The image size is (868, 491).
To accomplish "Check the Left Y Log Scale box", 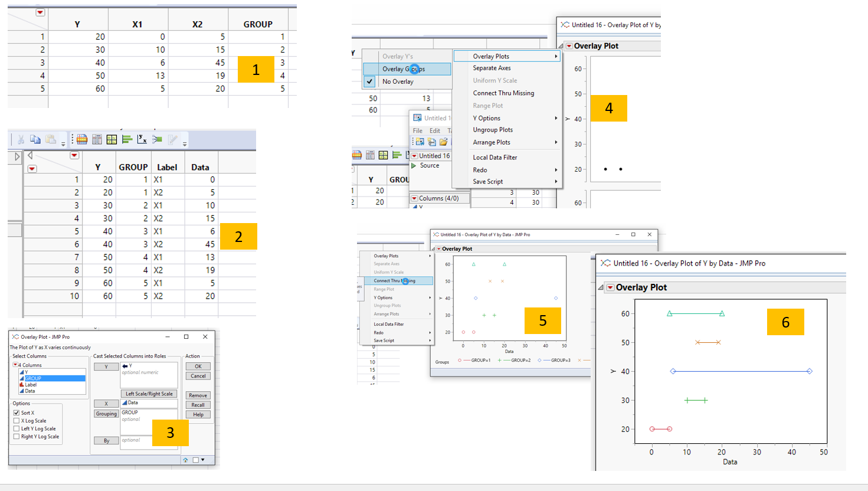I will tap(17, 428).
